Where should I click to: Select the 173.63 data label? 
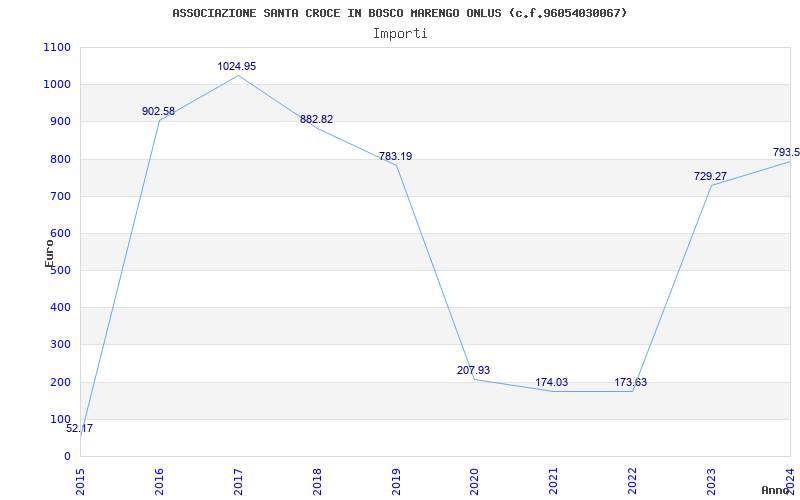[631, 383]
